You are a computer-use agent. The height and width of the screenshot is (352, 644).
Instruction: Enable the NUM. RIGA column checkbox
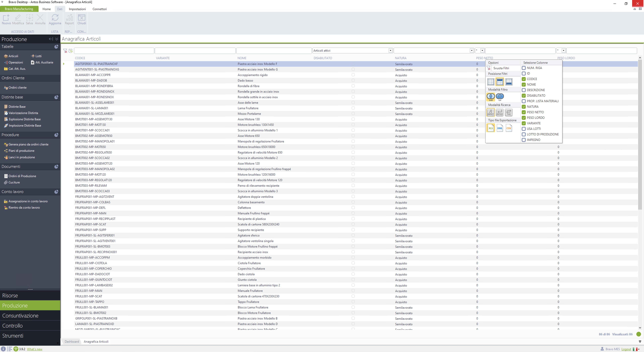point(524,68)
